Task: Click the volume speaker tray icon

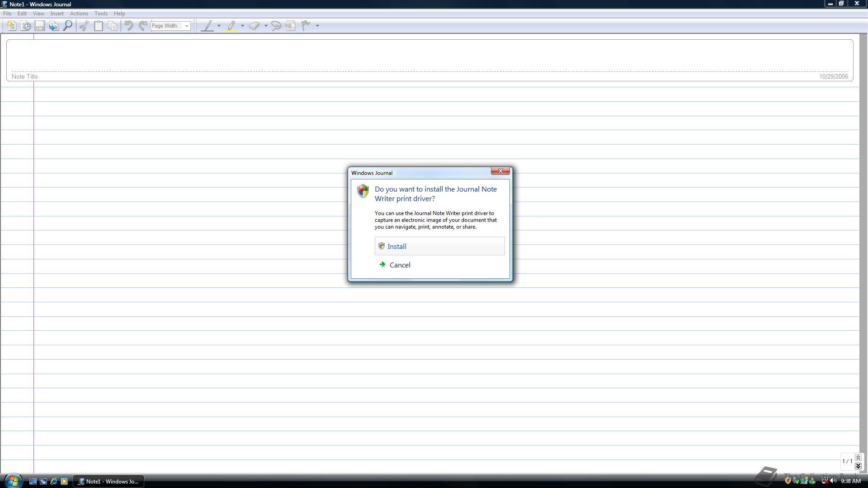Action: (833, 481)
